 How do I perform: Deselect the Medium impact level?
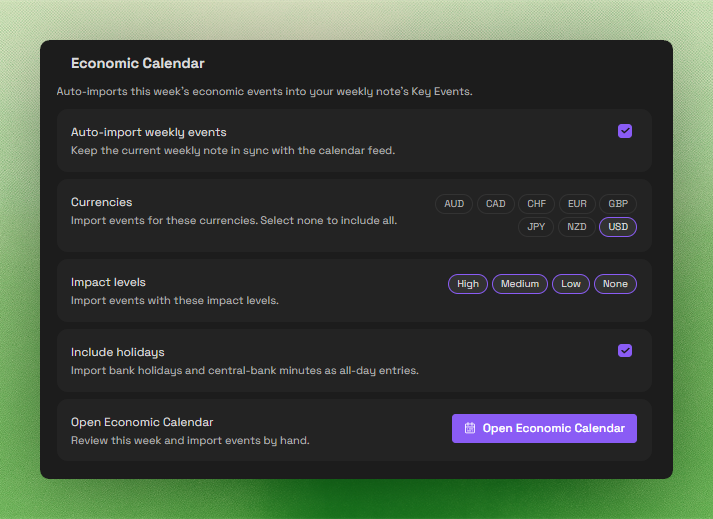520,284
